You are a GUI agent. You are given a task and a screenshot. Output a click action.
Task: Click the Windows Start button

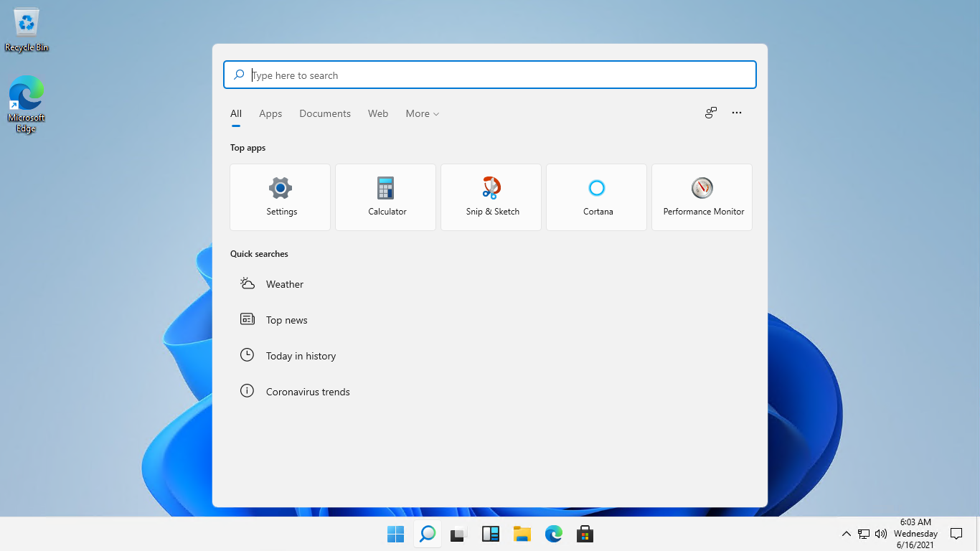pyautogui.click(x=395, y=534)
